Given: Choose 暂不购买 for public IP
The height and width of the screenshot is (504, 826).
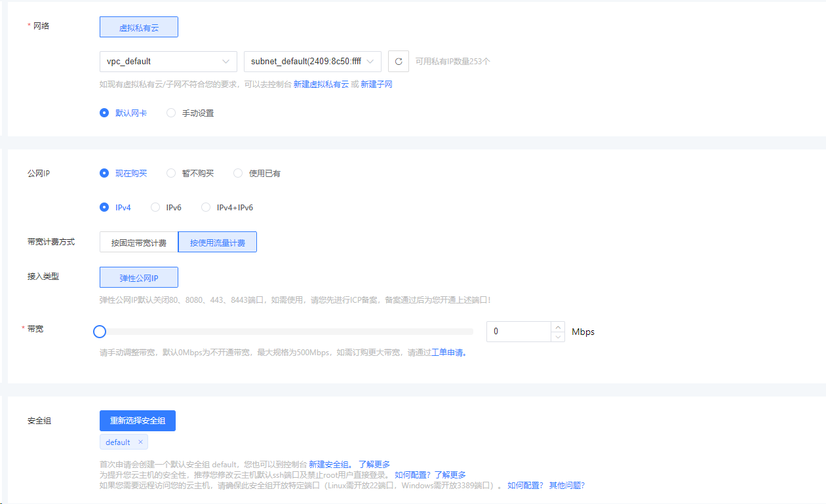Looking at the screenshot, I should point(171,174).
